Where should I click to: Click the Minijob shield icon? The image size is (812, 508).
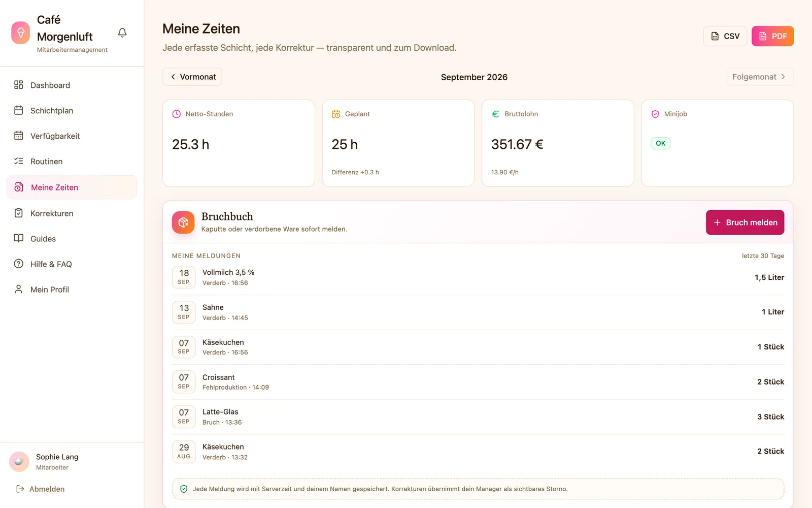pos(655,114)
